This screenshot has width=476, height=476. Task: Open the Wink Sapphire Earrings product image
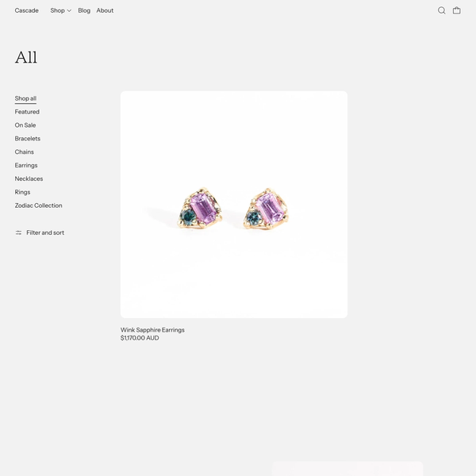click(x=234, y=205)
